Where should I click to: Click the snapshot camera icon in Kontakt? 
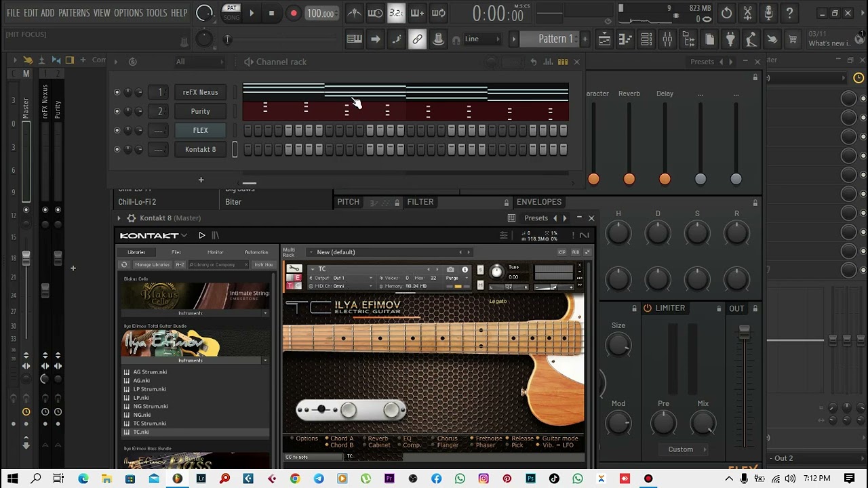pyautogui.click(x=450, y=269)
